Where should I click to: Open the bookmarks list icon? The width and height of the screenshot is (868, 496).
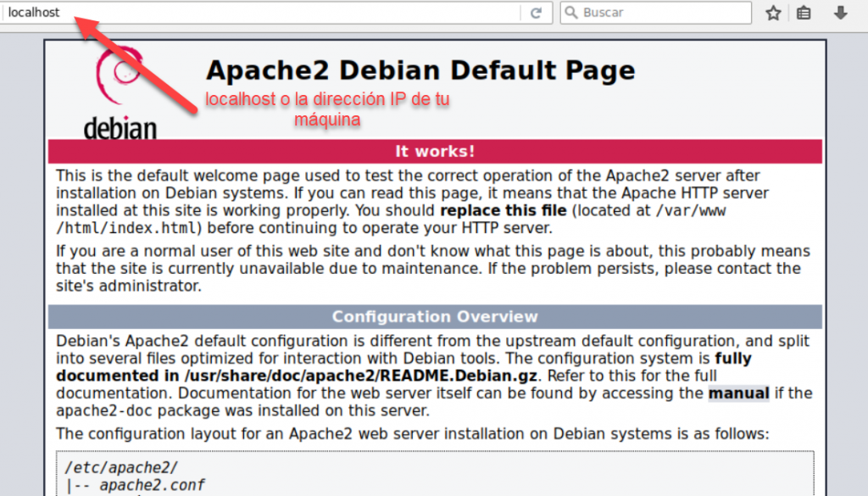(x=804, y=13)
